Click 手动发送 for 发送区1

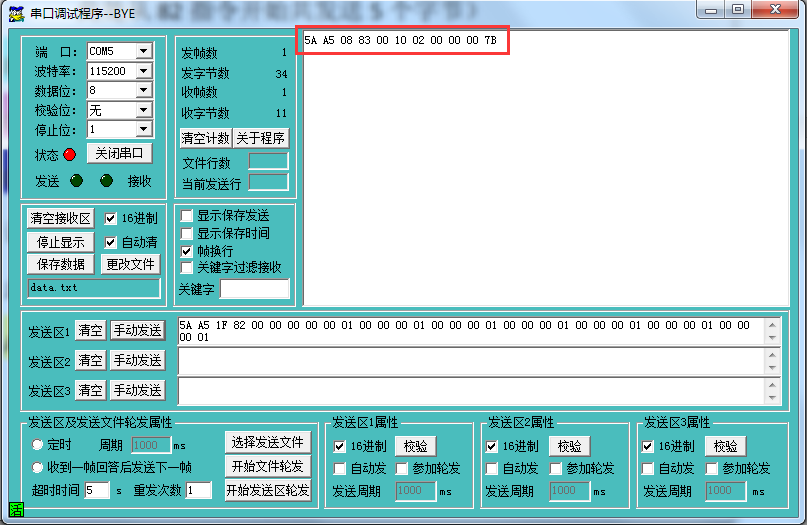coord(137,330)
